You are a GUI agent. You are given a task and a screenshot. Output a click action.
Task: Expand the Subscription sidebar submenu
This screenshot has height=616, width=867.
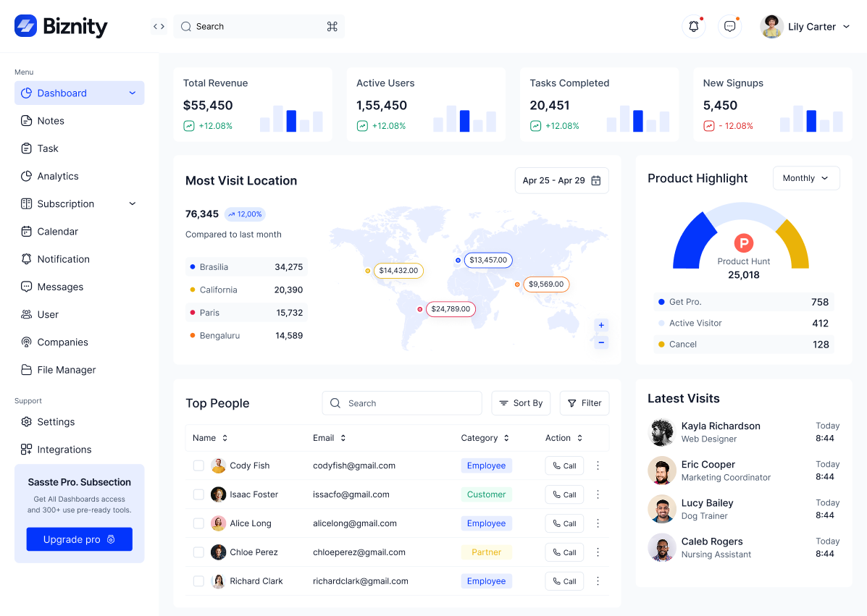(133, 204)
